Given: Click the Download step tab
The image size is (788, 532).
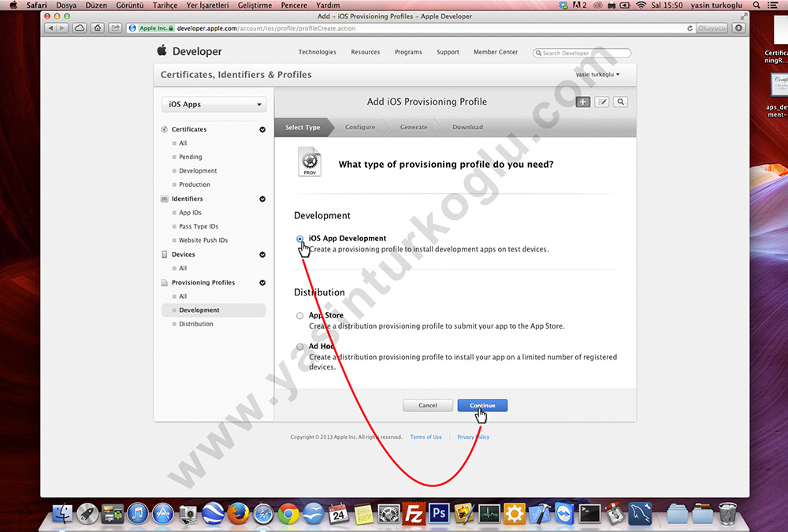Looking at the screenshot, I should 467,127.
